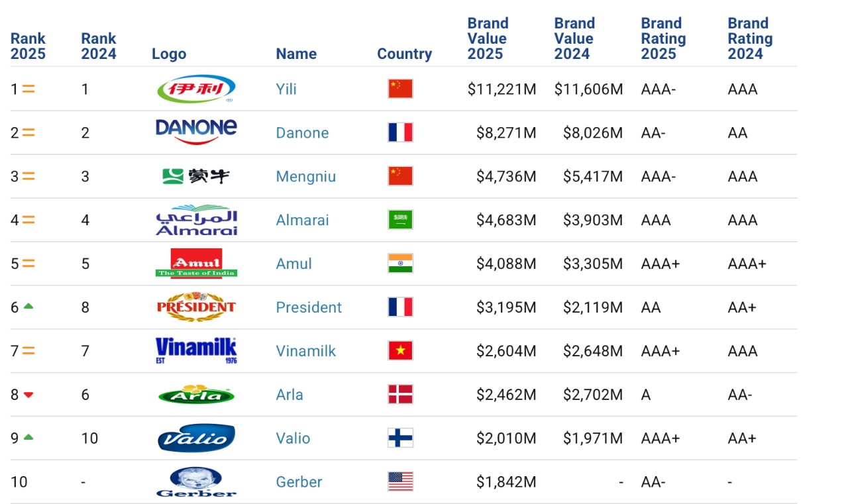Click the Danone logo image

[196, 132]
